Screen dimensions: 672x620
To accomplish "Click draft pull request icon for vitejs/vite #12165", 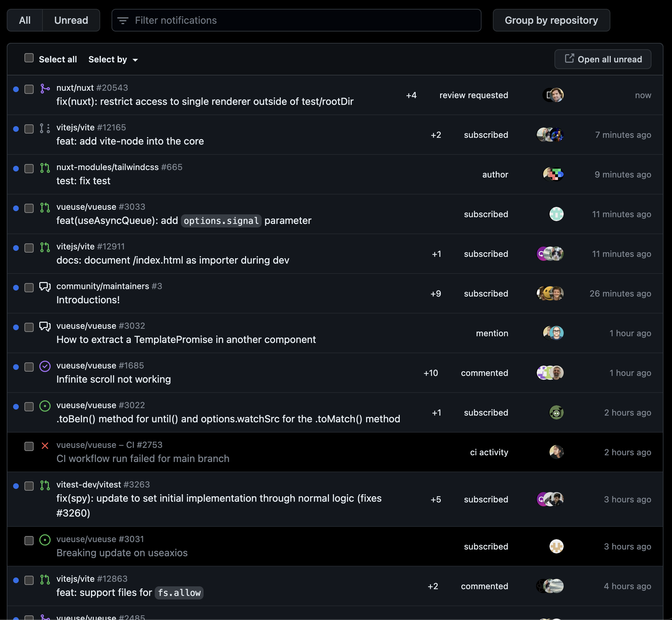I will point(45,128).
